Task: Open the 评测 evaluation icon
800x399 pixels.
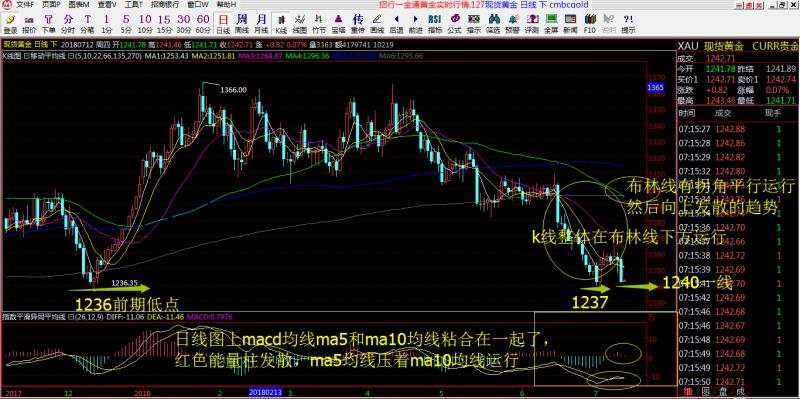Action: point(532,23)
